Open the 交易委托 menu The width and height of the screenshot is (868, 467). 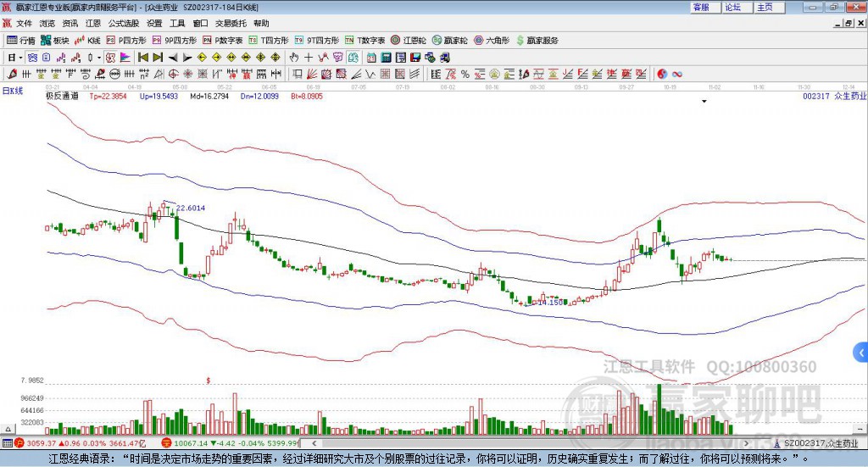tap(231, 23)
